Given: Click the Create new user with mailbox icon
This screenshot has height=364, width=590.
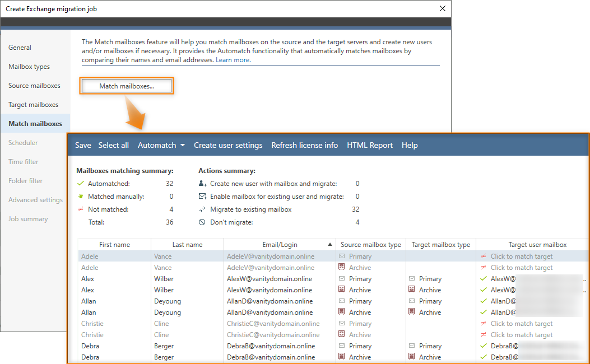Looking at the screenshot, I should (x=202, y=184).
